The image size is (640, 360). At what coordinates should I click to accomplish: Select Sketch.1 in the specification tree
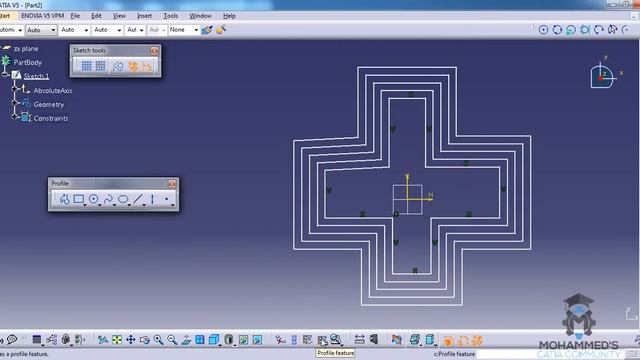tap(36, 76)
